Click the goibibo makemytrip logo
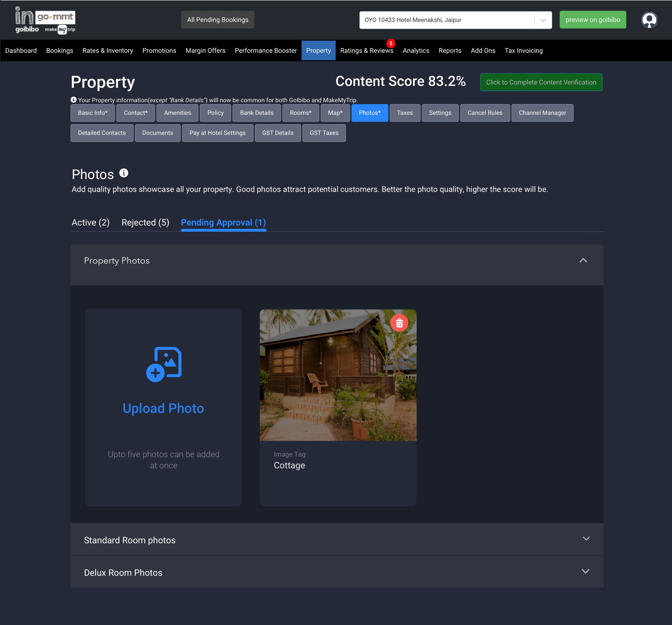Screen dimensions: 672x625 (x=45, y=20)
